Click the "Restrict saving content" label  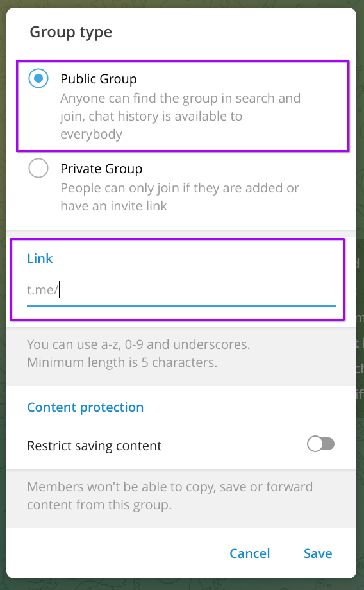(94, 446)
